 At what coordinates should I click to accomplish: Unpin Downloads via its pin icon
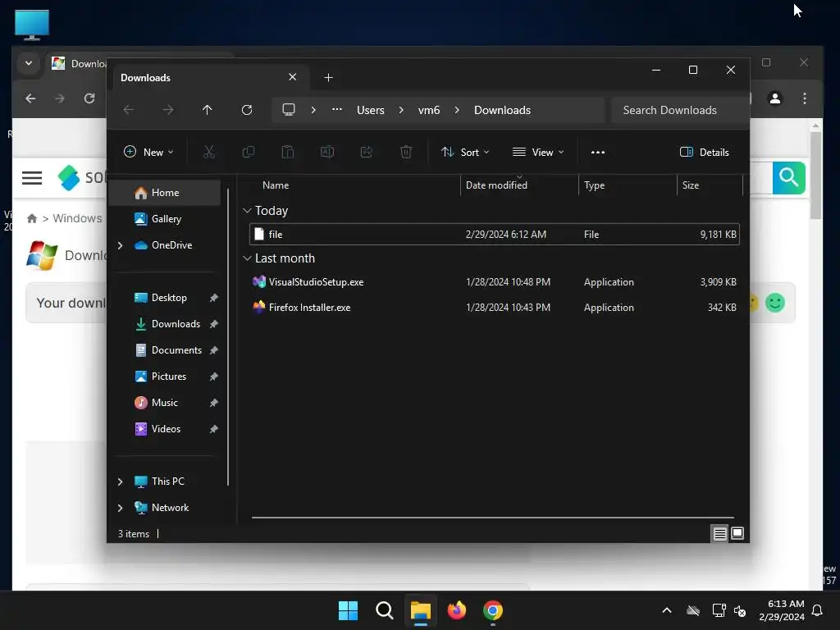tap(214, 324)
